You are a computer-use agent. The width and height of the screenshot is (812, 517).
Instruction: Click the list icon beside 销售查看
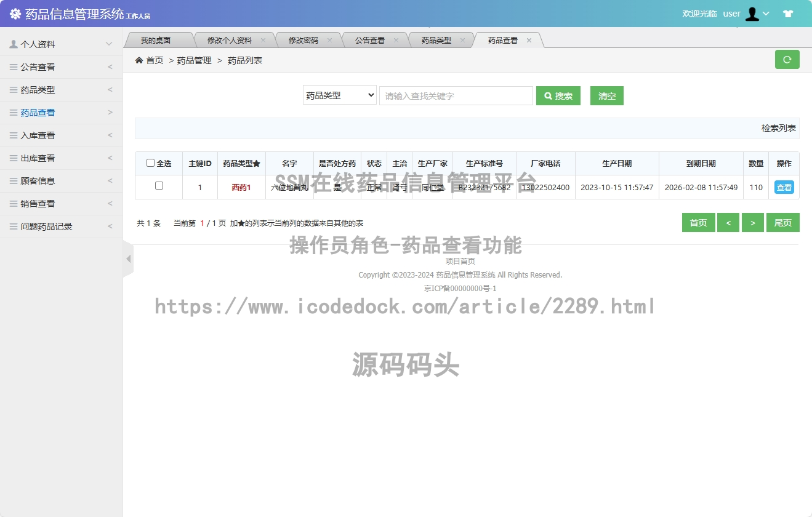click(x=14, y=204)
